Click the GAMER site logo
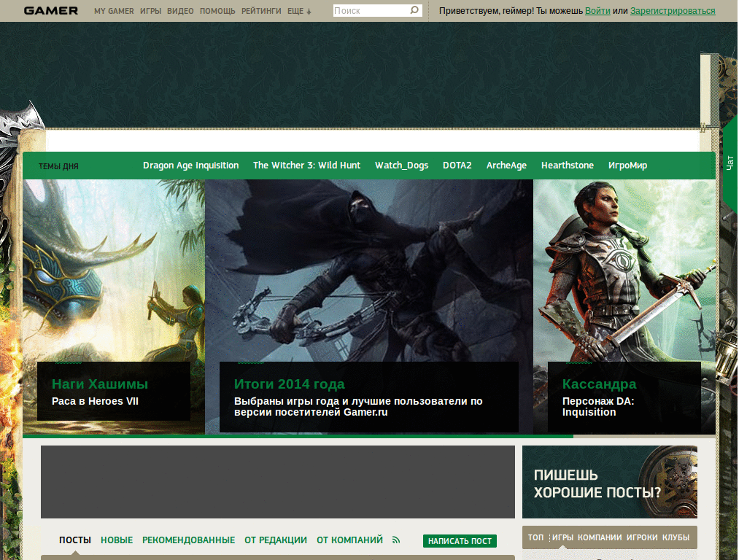This screenshot has height=560, width=747. tap(50, 10)
